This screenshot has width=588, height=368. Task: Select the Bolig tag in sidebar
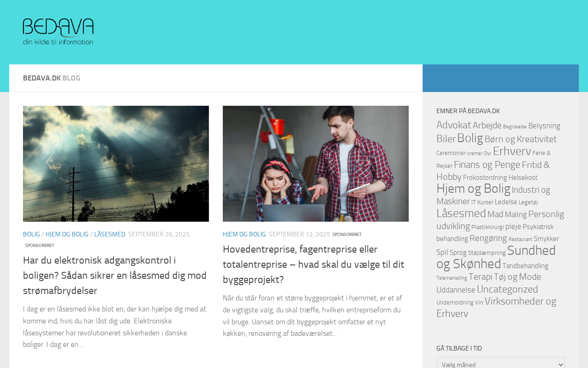(x=470, y=138)
